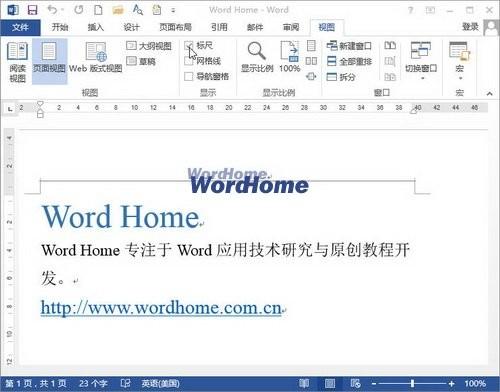500x392 pixels.
Task: Click the zoom slider handle
Action: tap(412, 383)
